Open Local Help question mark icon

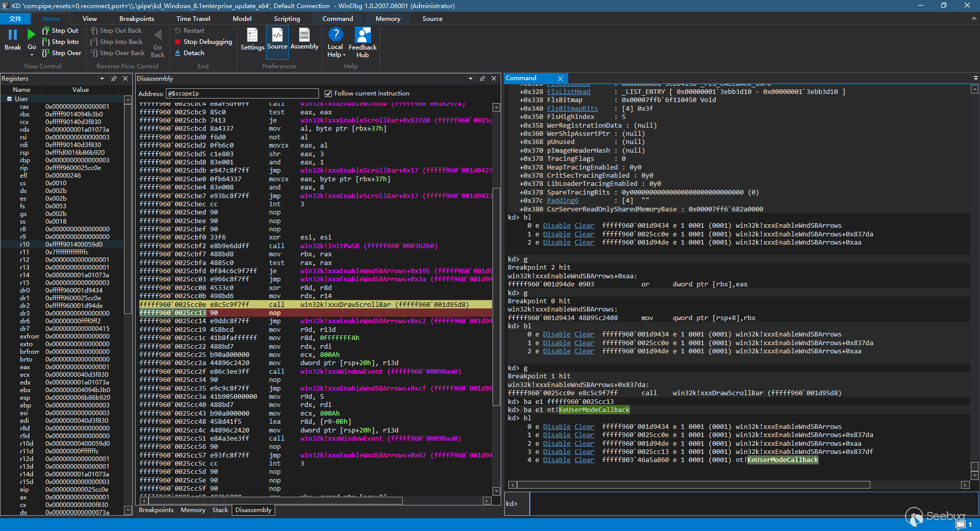point(335,35)
